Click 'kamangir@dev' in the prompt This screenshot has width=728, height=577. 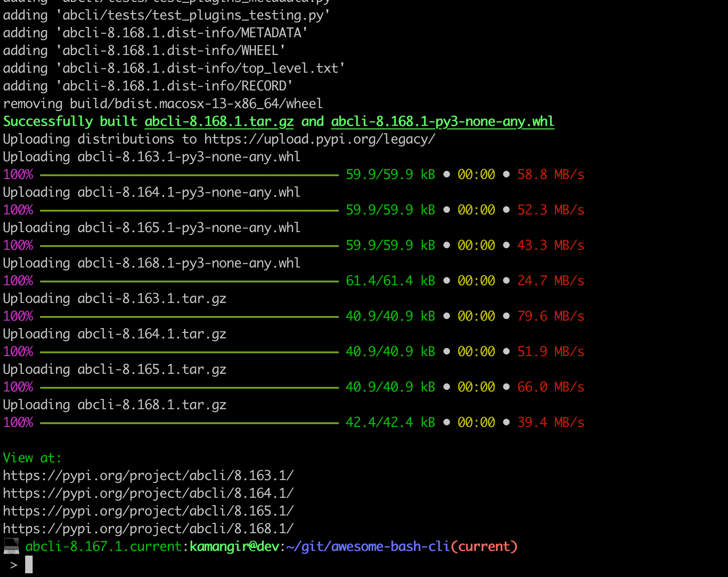point(234,547)
